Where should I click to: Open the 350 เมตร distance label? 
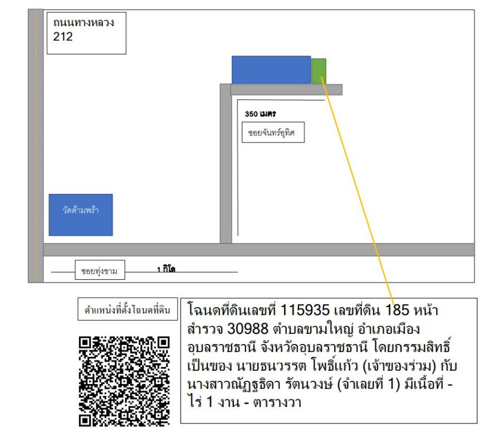click(x=260, y=113)
